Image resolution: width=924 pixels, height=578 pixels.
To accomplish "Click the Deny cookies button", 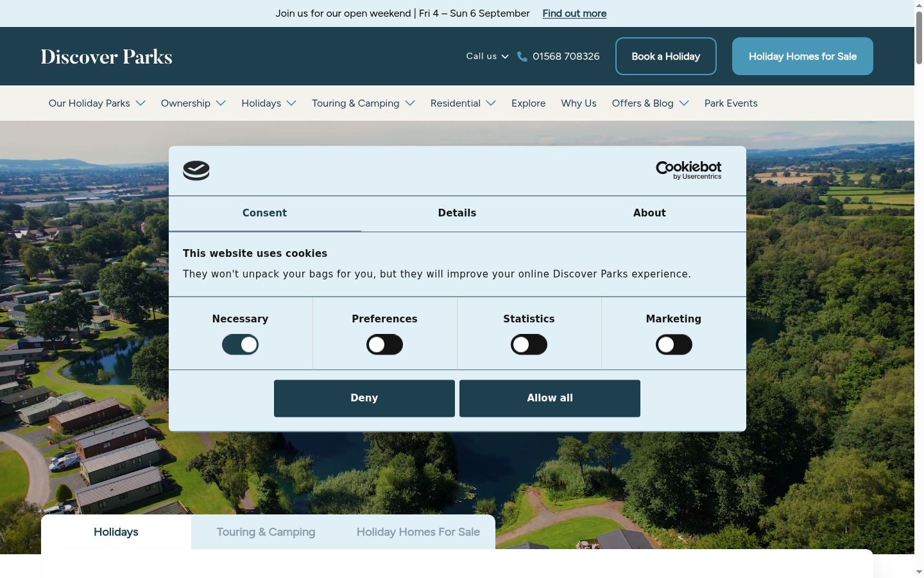I will 364,398.
